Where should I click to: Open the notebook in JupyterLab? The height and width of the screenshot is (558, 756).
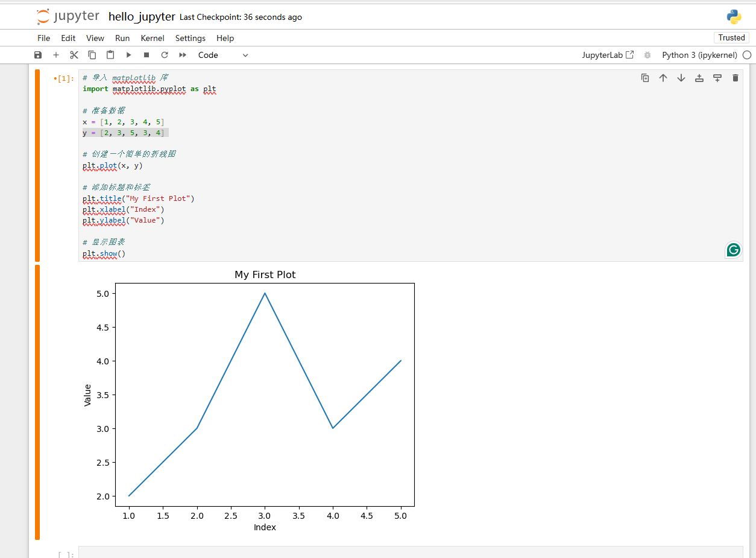608,55
